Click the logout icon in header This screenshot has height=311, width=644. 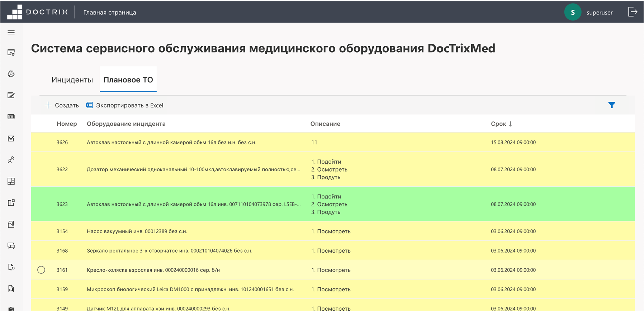tap(633, 12)
